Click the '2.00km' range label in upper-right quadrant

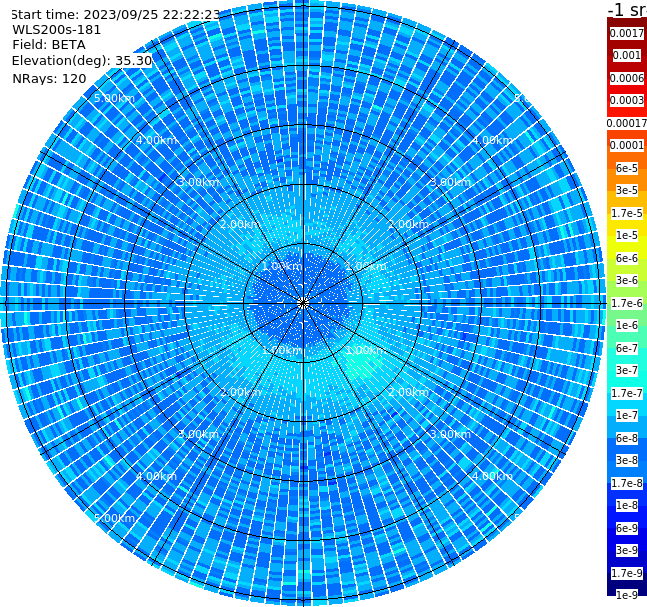pos(408,224)
